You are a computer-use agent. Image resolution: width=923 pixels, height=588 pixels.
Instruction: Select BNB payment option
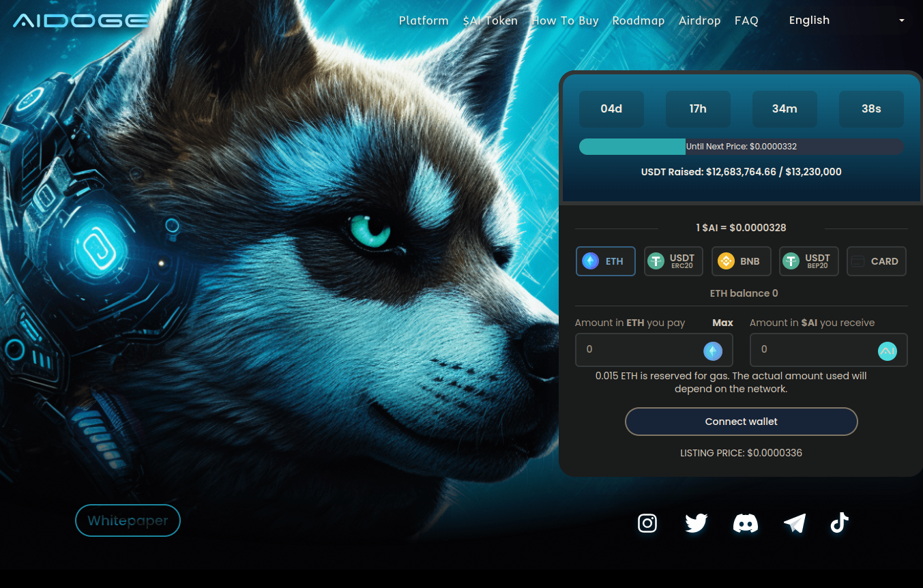click(x=741, y=261)
